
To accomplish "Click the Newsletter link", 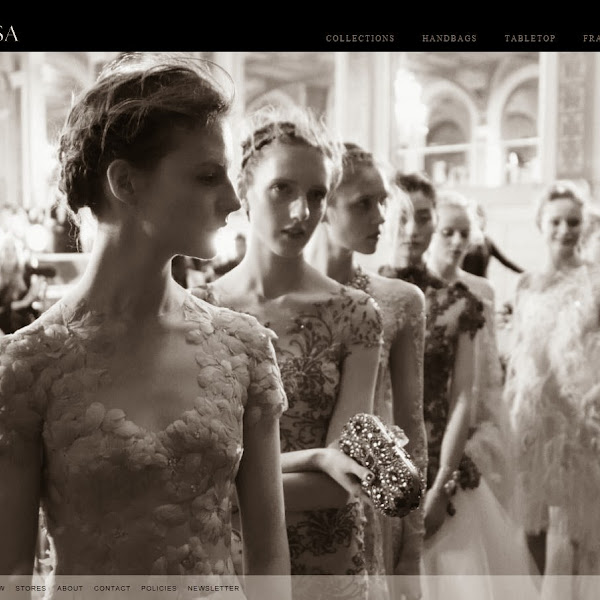I will pyautogui.click(x=214, y=588).
